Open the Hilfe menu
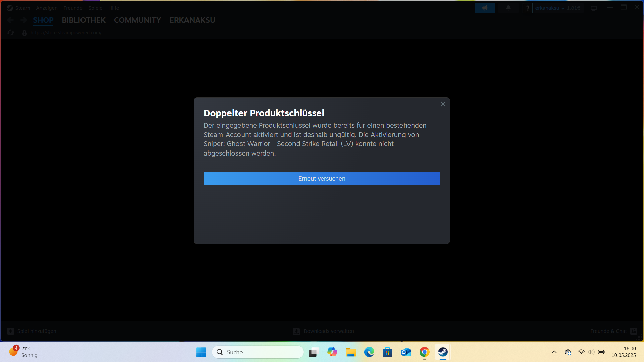644x362 pixels. pyautogui.click(x=113, y=8)
